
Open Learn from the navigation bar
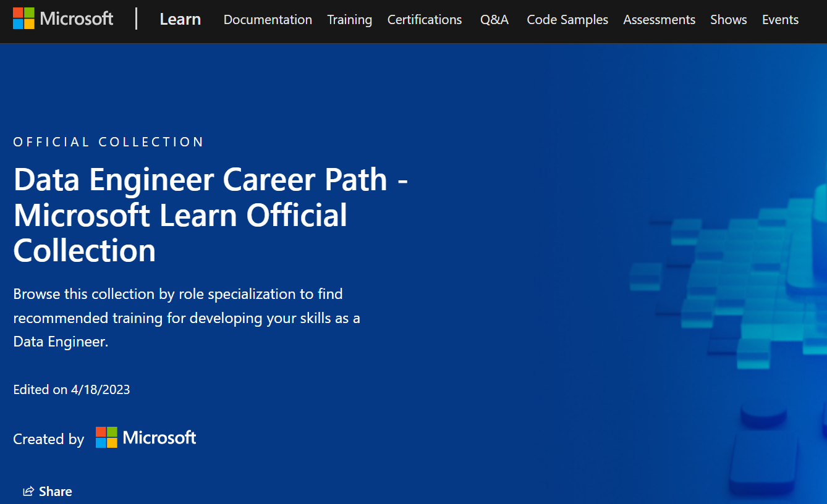click(x=180, y=19)
